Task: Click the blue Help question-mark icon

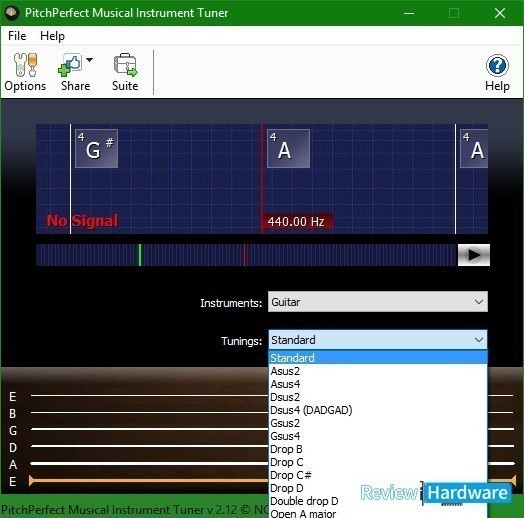Action: 497,65
